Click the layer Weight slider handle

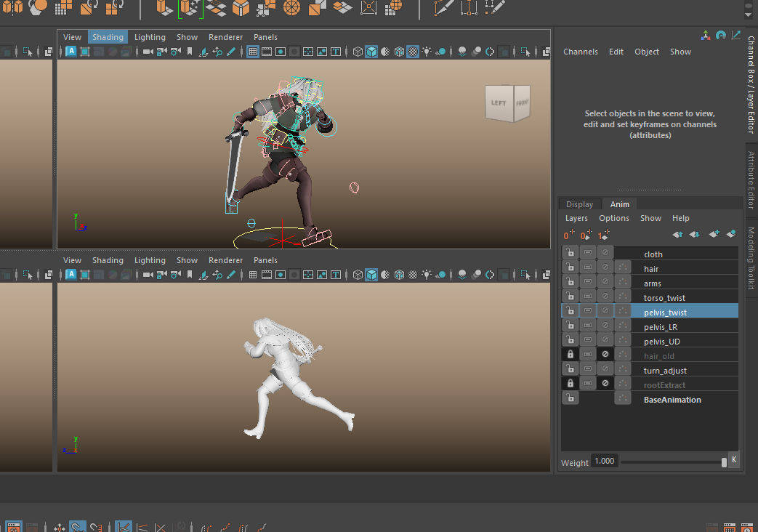click(724, 462)
